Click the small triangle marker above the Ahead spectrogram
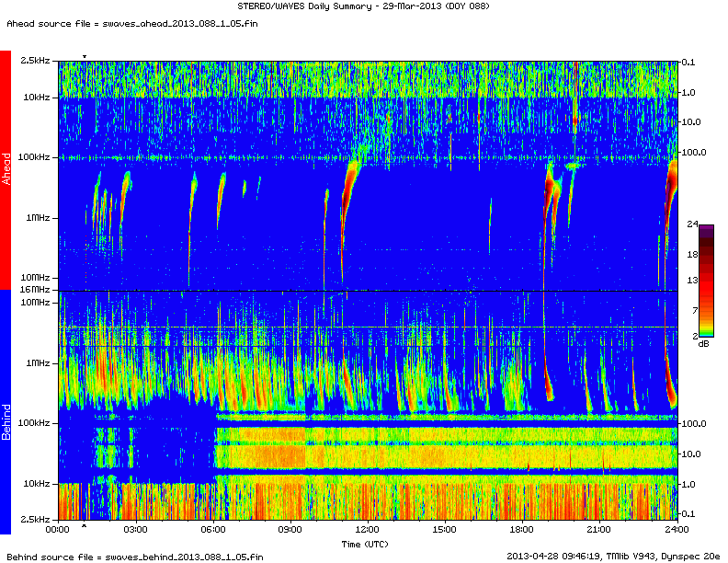Image resolution: width=728 pixels, height=563 pixels. tap(85, 57)
